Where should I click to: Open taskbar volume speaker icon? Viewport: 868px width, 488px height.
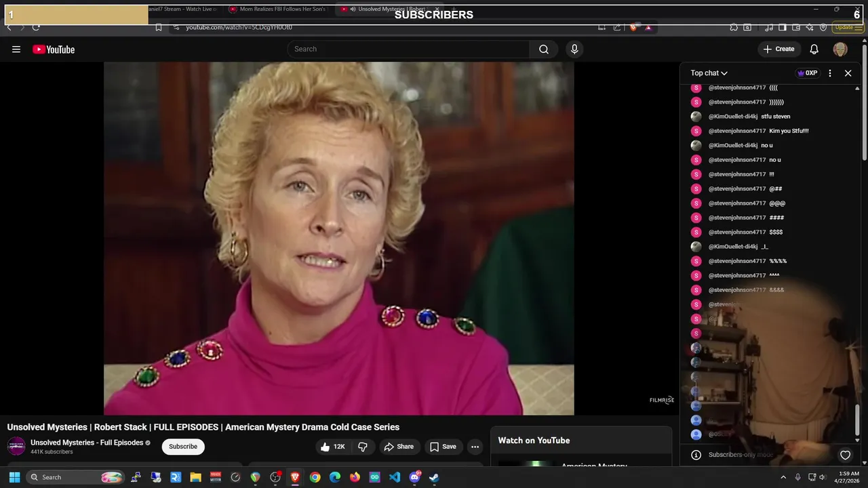point(824,477)
